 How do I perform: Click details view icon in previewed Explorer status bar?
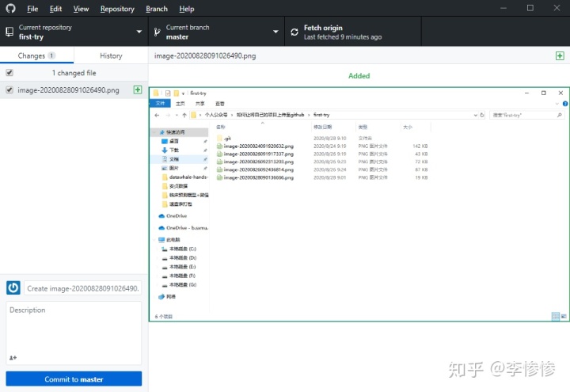[556, 316]
